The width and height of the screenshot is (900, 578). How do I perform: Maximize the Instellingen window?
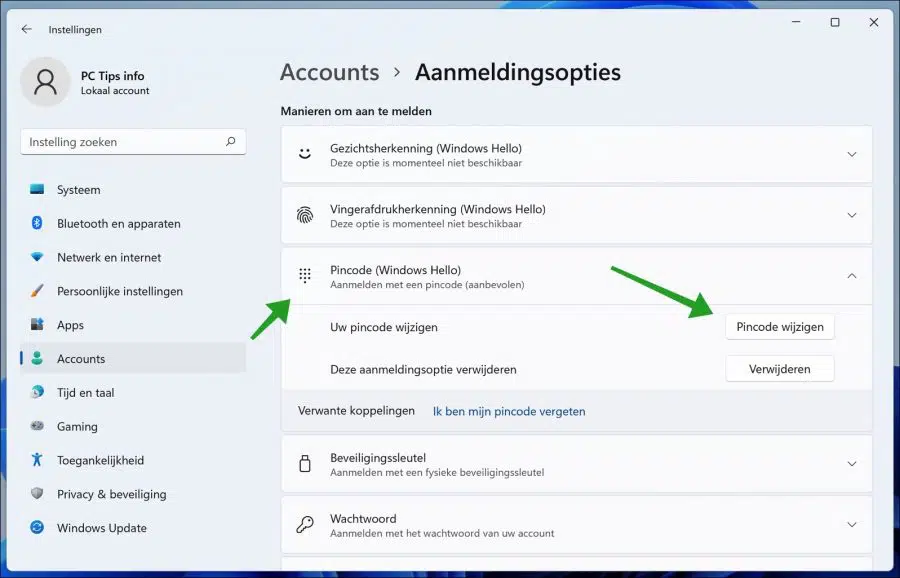pyautogui.click(x=835, y=22)
